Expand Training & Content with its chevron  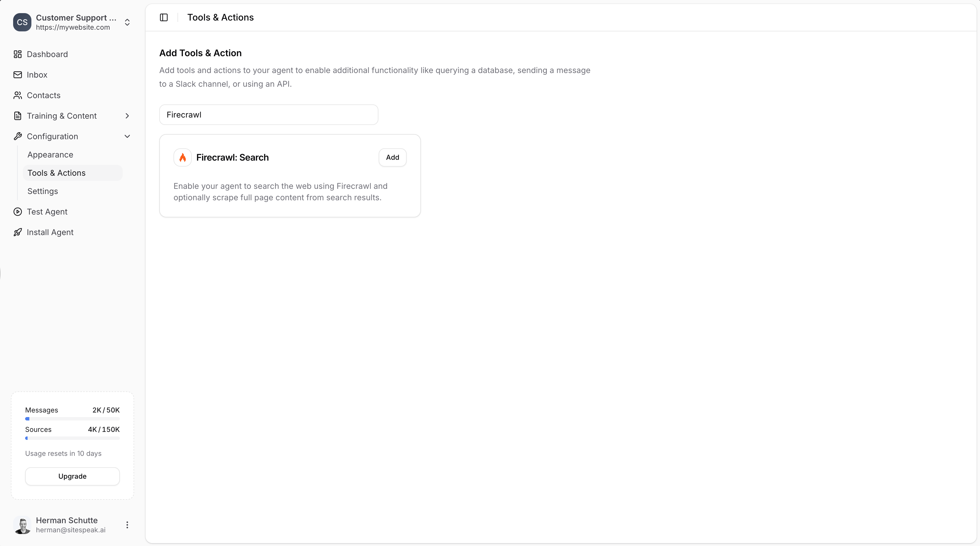coord(127,116)
